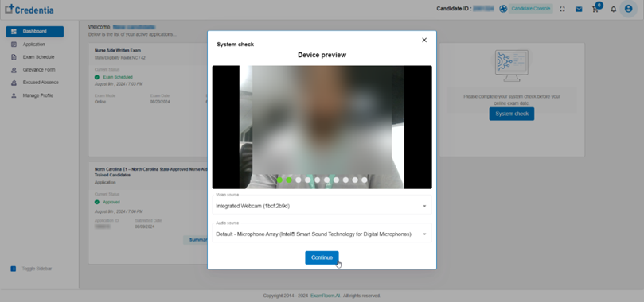Viewport: 644px width, 302px height.
Task: Toggle Sidebar at the bottom left
Action: [31, 269]
